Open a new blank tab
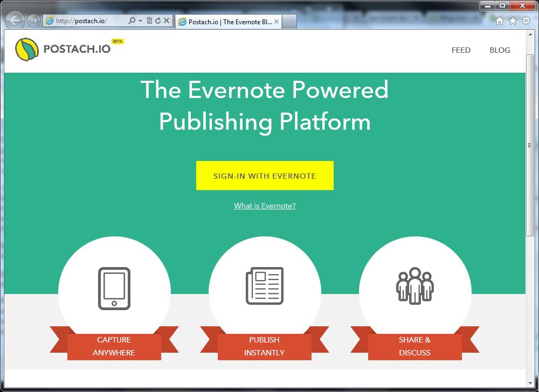Viewport: 539px width, 392px height. coord(289,22)
